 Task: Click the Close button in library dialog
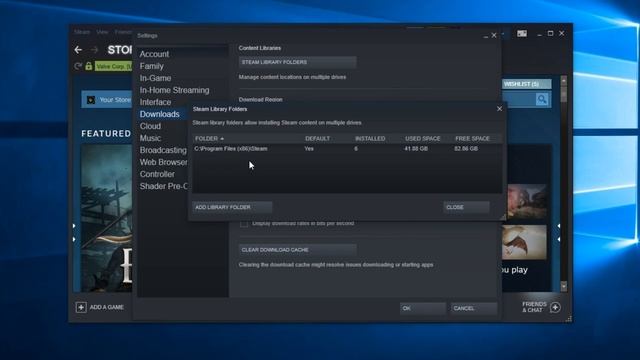[x=466, y=207]
